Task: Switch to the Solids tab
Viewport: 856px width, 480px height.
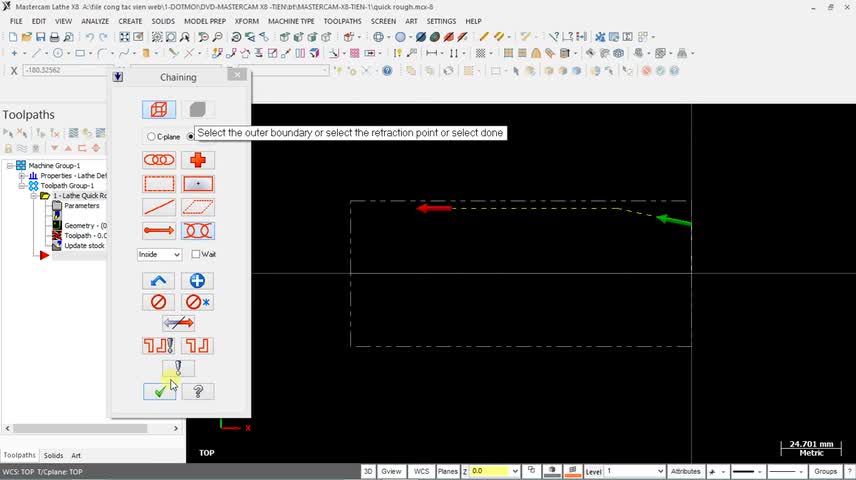Action: 53,456
